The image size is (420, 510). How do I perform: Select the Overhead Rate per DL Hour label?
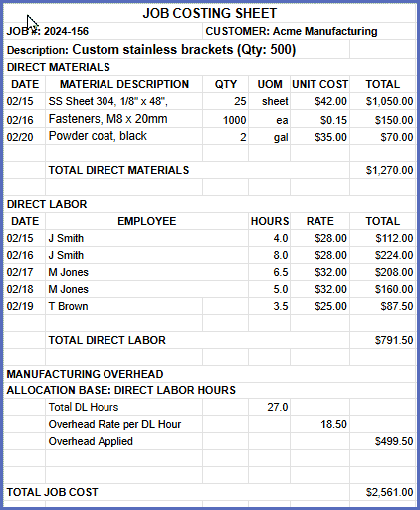(124, 424)
